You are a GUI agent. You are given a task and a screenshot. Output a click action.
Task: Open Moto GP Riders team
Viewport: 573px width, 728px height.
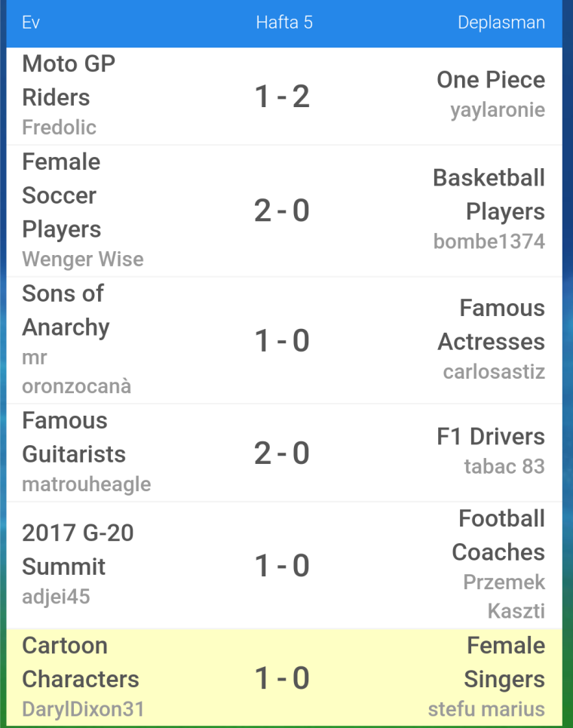[x=69, y=80]
